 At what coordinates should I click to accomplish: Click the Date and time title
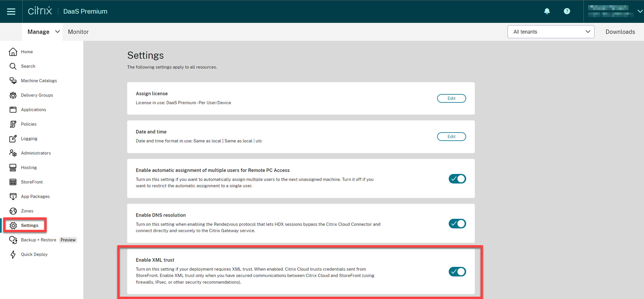click(x=151, y=132)
